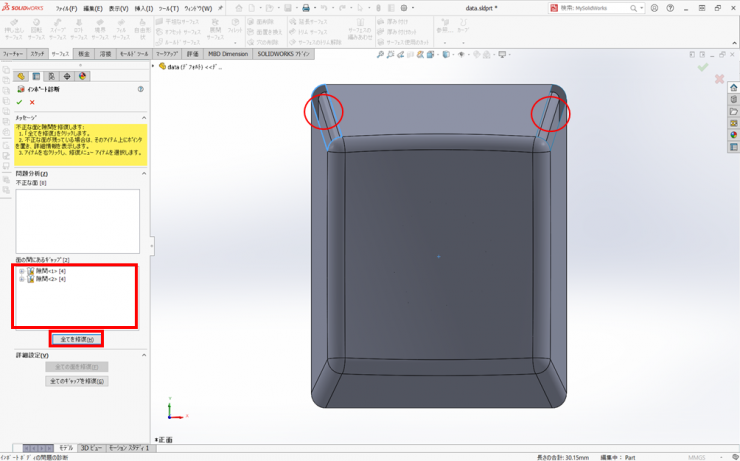The image size is (740, 461).
Task: Expand the 隙間<2> gap tree node
Action: pyautogui.click(x=22, y=279)
